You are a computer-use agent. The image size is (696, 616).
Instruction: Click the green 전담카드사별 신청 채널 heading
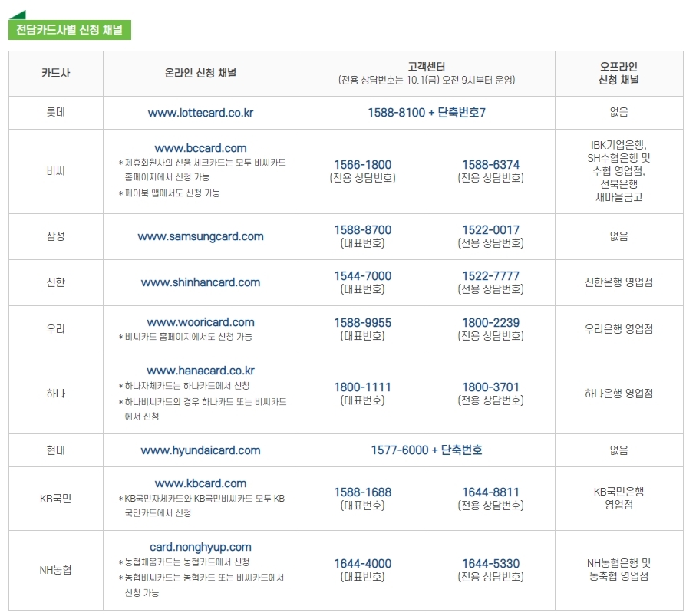coord(70,30)
